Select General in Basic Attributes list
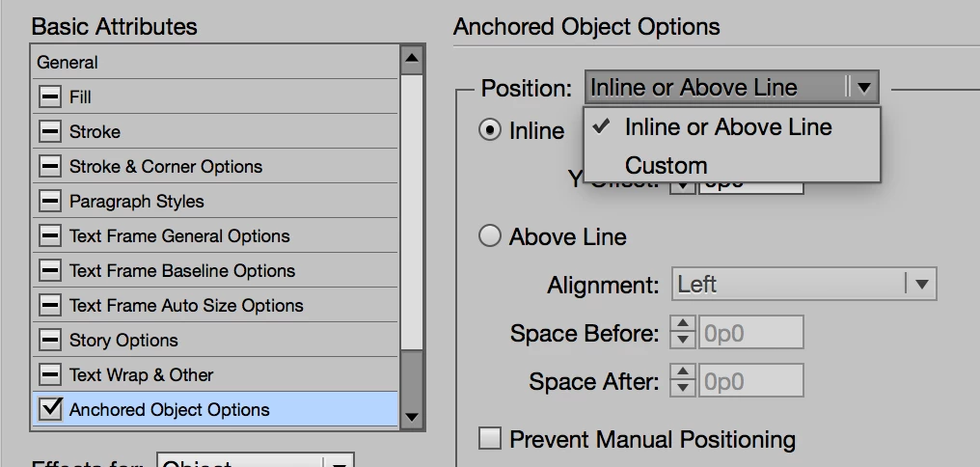Screen dimensions: 980x467 coord(68,63)
